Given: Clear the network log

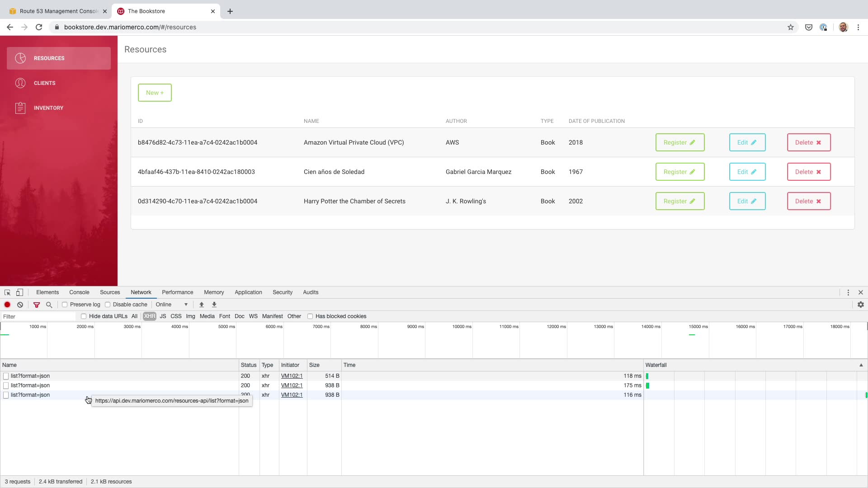Looking at the screenshot, I should click(20, 305).
